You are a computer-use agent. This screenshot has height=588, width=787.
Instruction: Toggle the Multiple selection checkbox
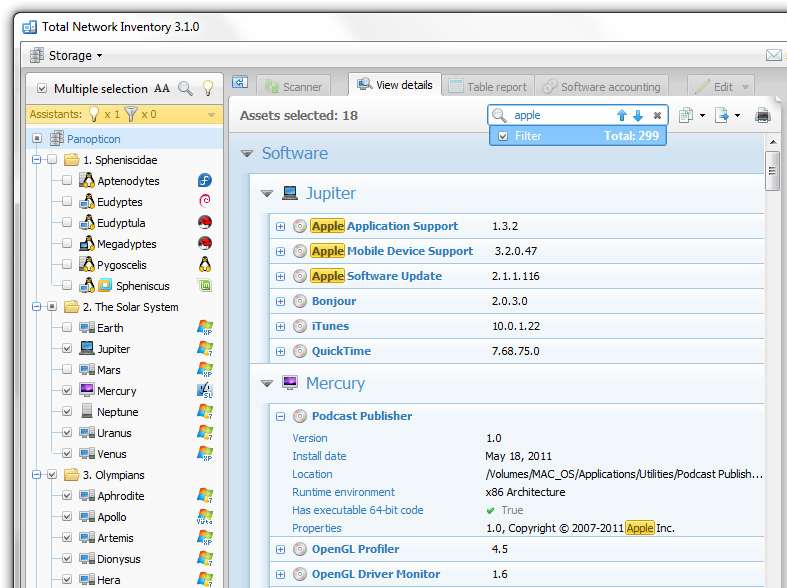point(42,89)
